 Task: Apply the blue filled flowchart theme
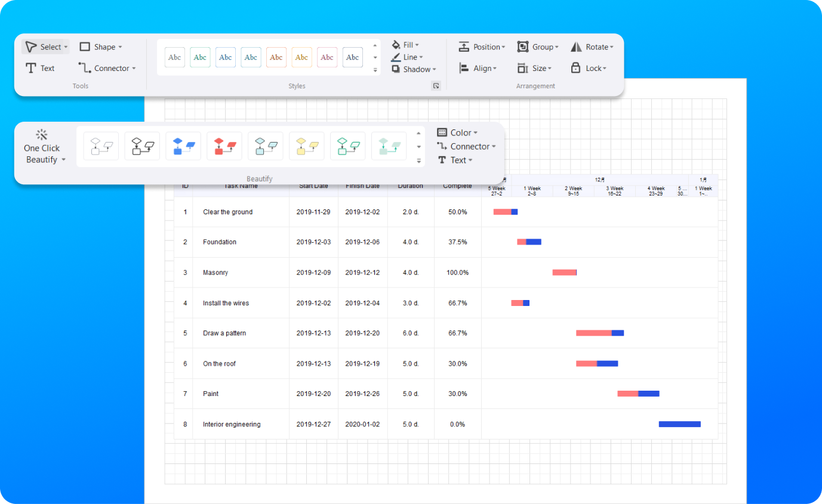(x=183, y=146)
